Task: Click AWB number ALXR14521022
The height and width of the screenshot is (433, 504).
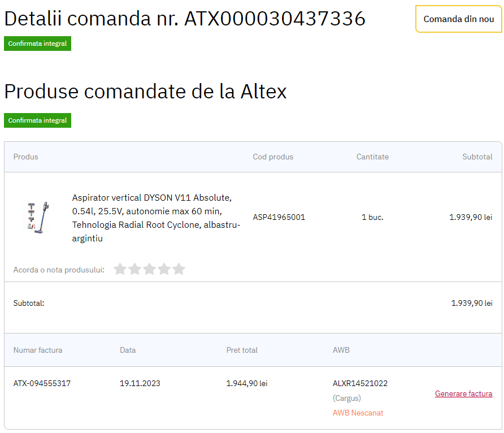Action: [360, 383]
